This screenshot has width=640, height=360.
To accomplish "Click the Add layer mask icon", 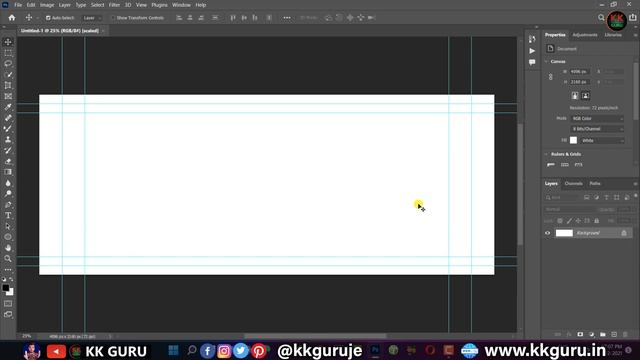I will pos(580,334).
